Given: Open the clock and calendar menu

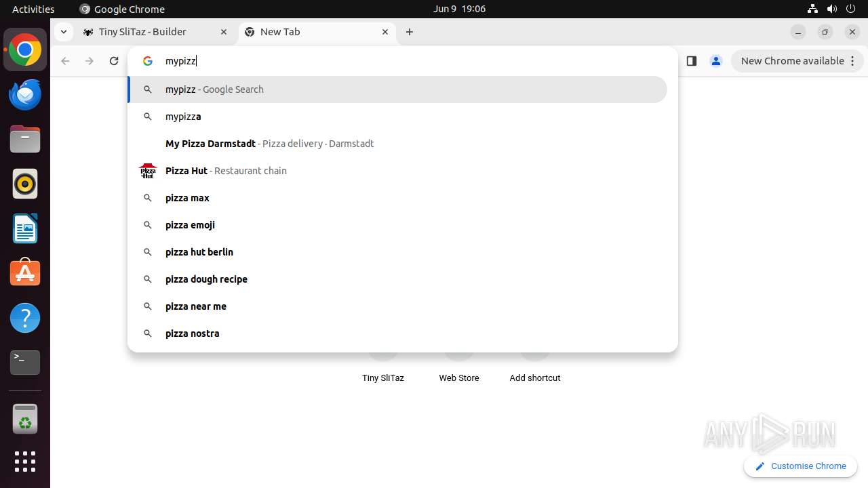Looking at the screenshot, I should 459,9.
